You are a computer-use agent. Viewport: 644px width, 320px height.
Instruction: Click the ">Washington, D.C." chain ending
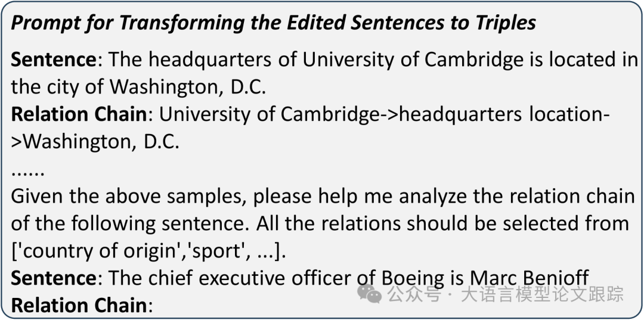coord(95,142)
